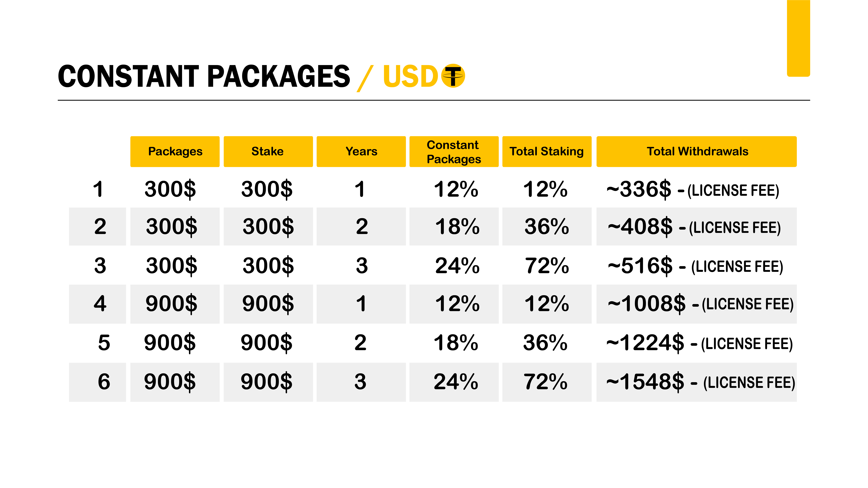Click the CONSTANT PACKAGES title text

pos(204,76)
